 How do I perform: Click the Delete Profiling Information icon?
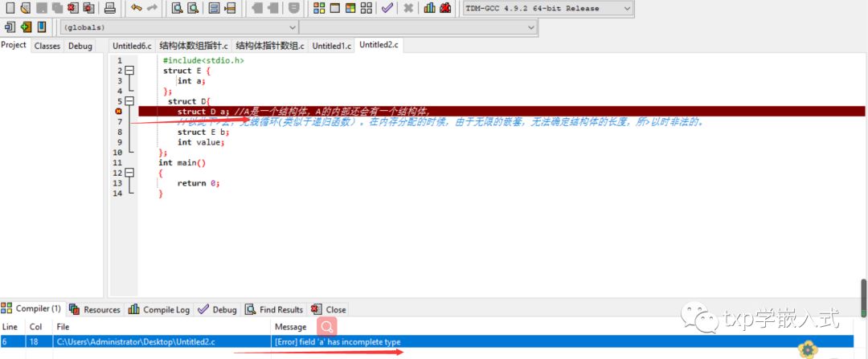[444, 8]
